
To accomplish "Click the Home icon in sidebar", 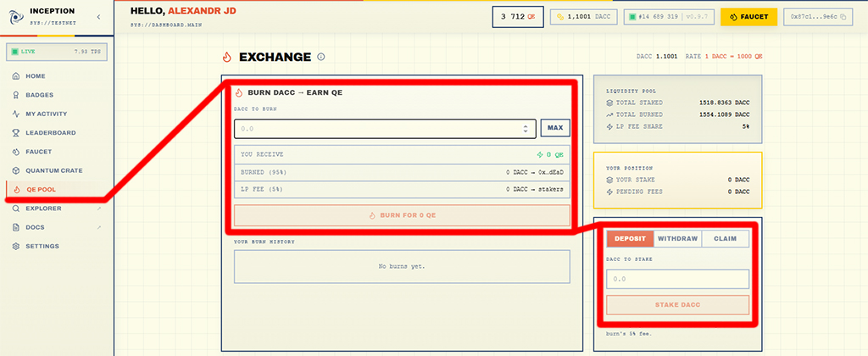I will pyautogui.click(x=17, y=76).
